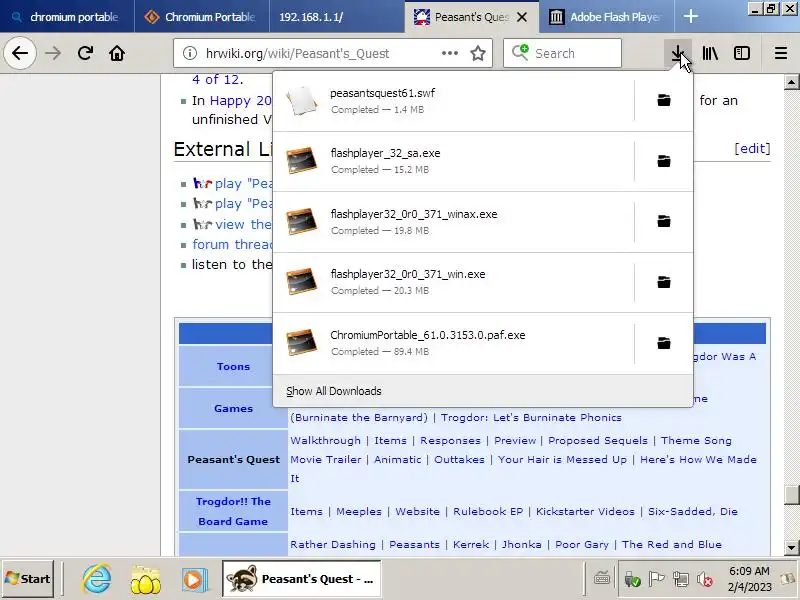Screen dimensions: 800x600
Task: Click the vertical scrollbar thumb
Action: (x=791, y=494)
